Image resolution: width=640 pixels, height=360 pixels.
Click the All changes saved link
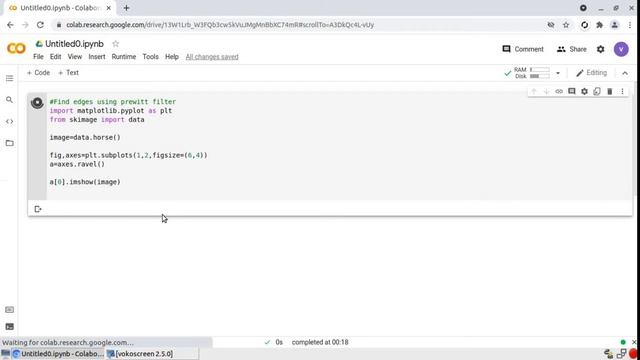(212, 57)
